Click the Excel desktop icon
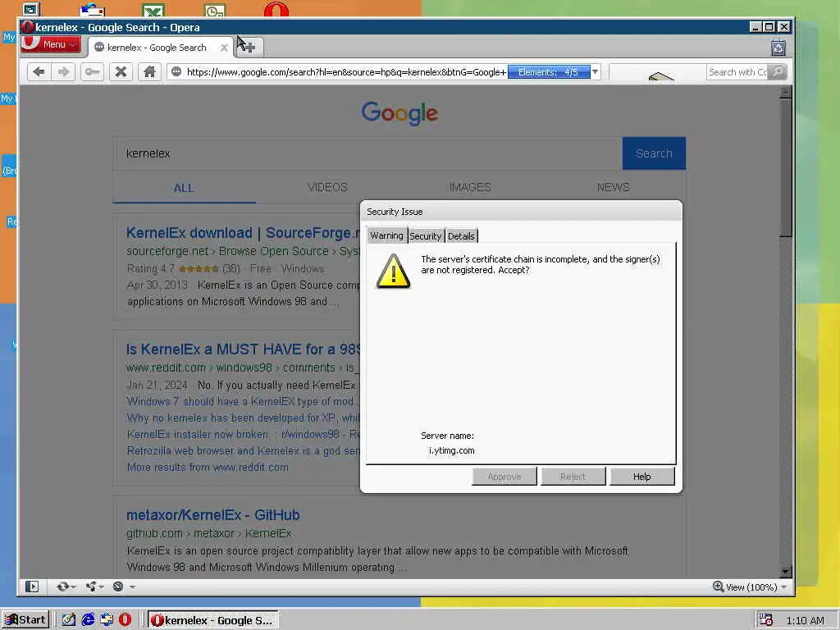Screen dimensions: 840x630 (153, 10)
